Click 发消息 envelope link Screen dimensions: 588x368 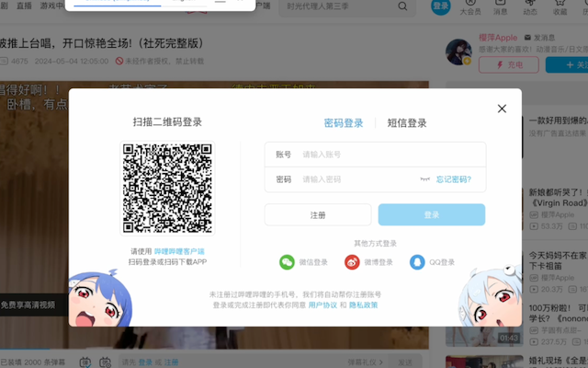point(539,38)
